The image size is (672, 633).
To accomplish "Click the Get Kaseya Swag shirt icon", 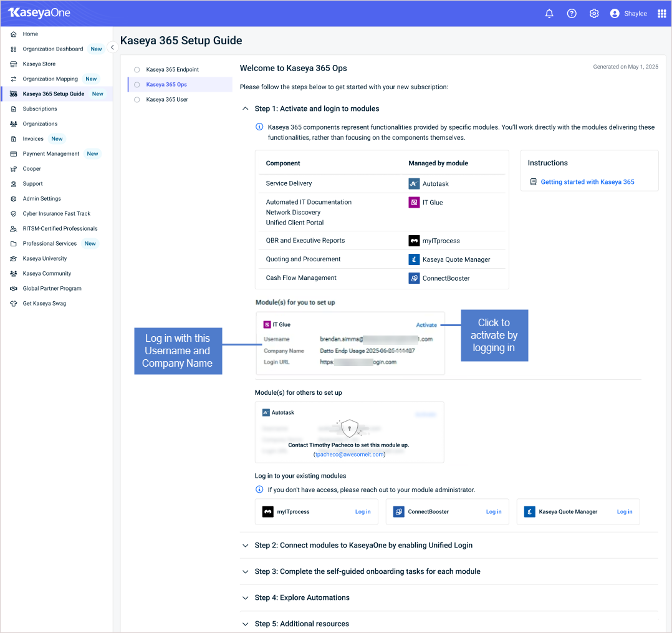I will (x=13, y=304).
